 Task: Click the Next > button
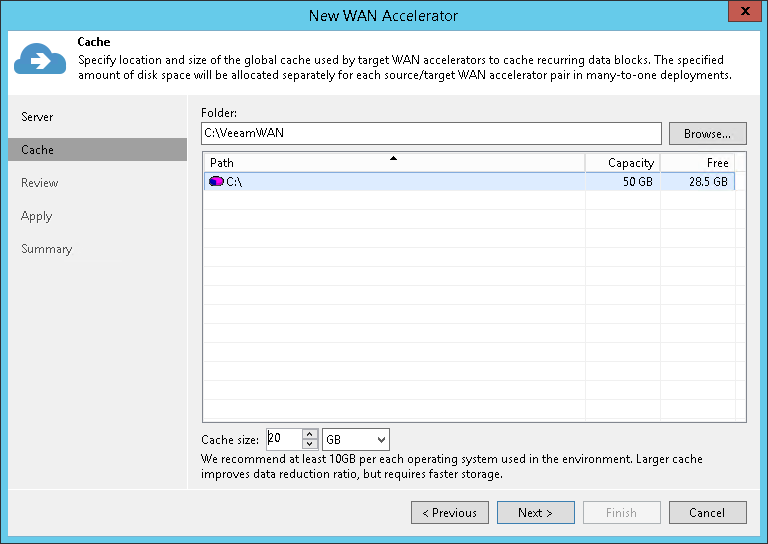point(536,513)
